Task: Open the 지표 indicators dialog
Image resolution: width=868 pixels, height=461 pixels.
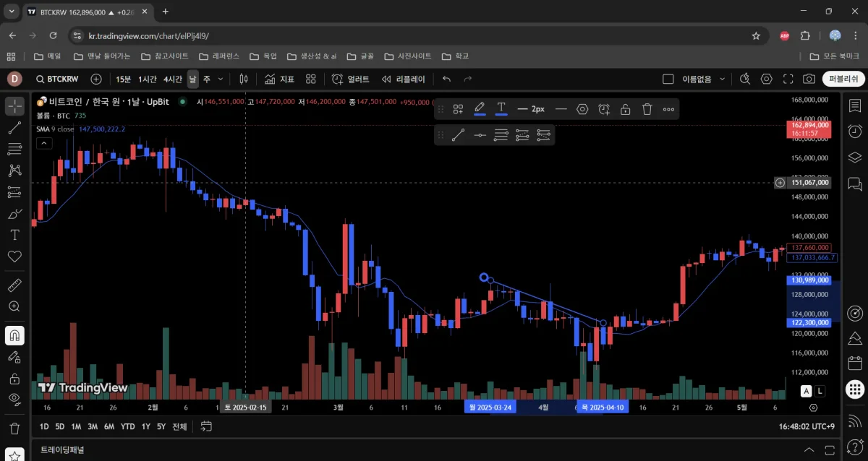Action: click(279, 79)
